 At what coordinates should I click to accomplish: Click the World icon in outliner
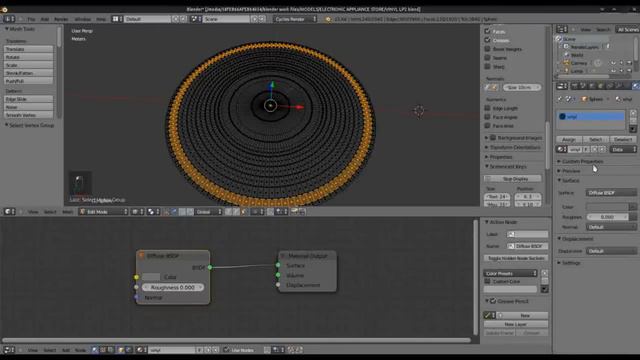tap(567, 55)
